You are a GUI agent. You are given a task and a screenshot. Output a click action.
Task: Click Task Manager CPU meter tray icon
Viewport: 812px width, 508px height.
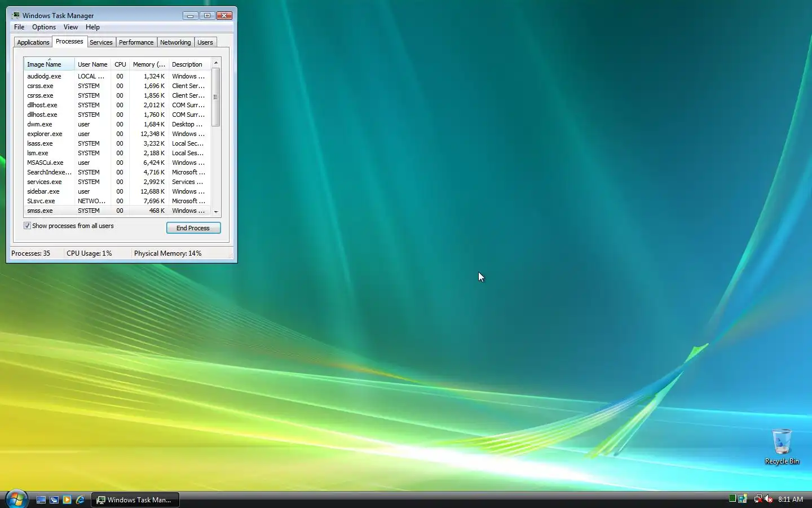[x=732, y=498]
